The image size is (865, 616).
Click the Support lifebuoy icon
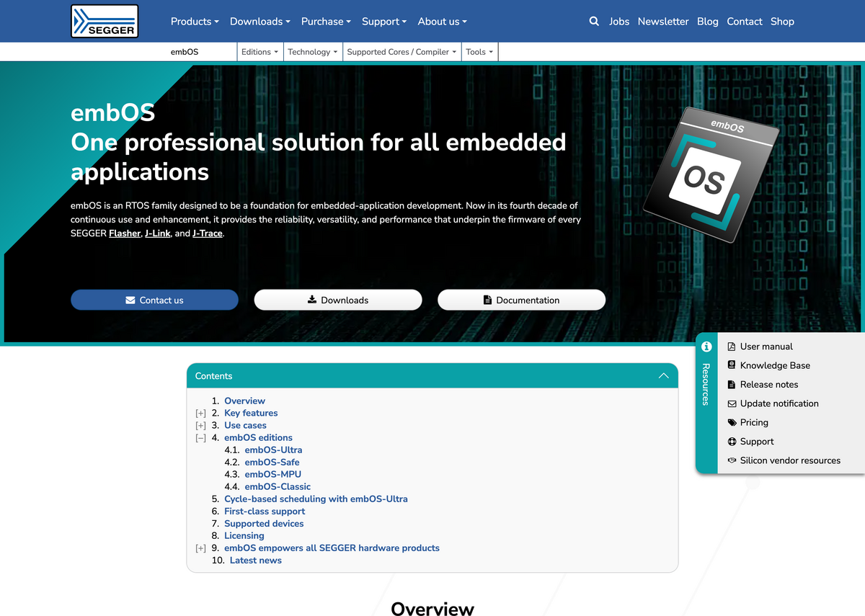point(732,442)
